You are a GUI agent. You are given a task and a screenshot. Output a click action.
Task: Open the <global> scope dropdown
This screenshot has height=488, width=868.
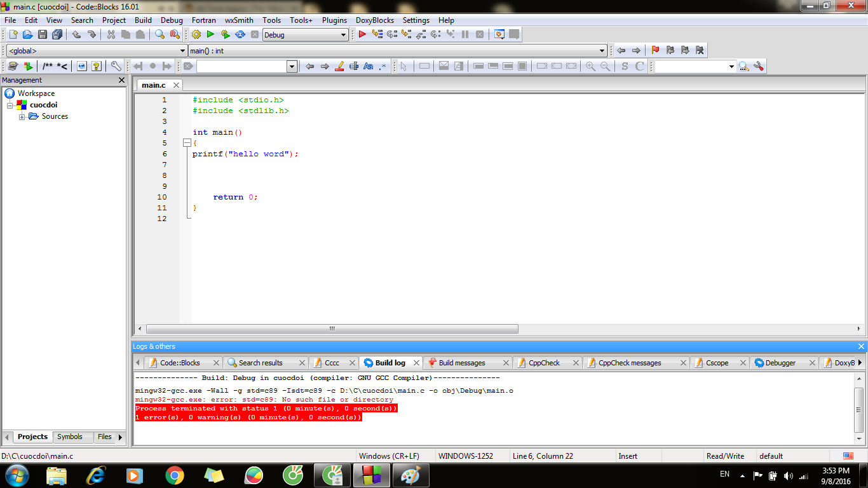(x=182, y=51)
